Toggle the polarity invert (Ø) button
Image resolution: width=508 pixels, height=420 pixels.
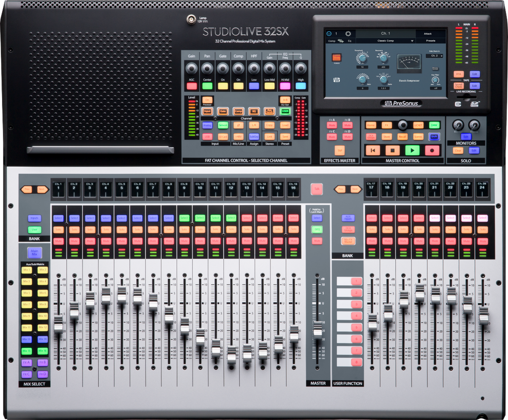click(239, 125)
